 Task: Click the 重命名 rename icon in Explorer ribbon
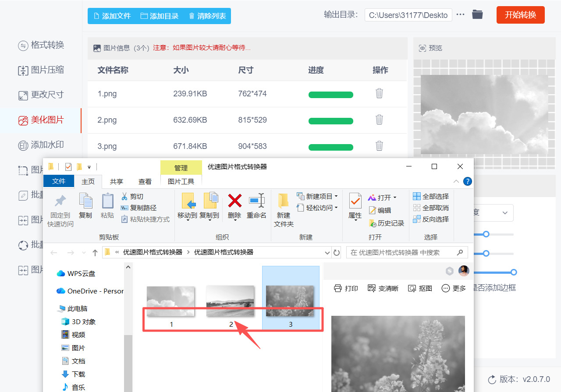pyautogui.click(x=257, y=206)
